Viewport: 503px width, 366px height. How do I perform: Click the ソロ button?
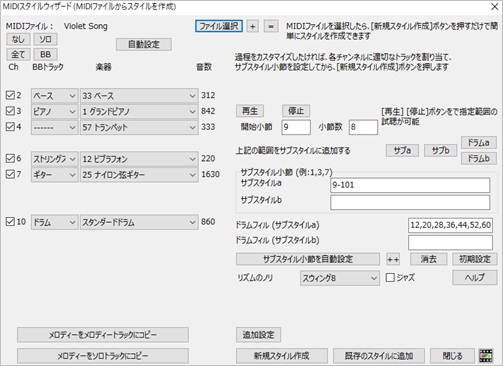pyautogui.click(x=45, y=39)
